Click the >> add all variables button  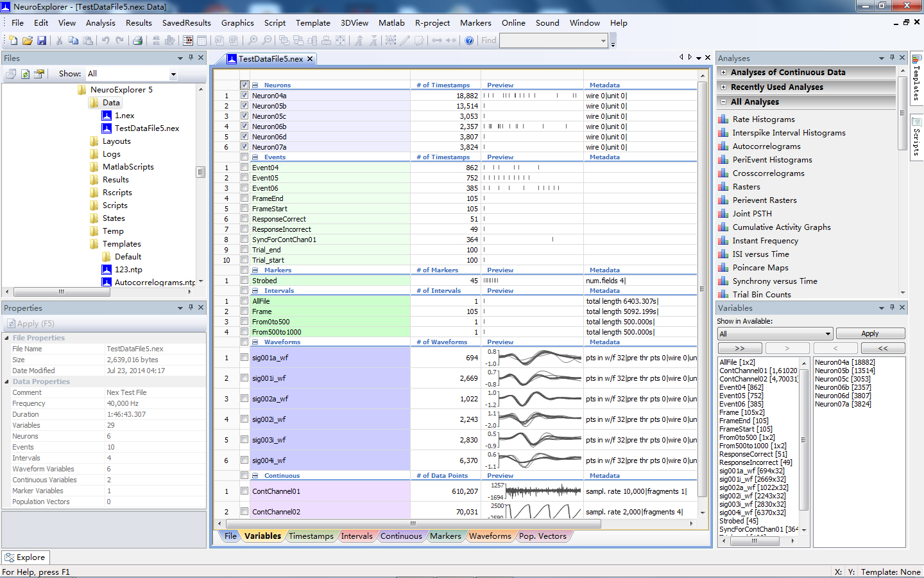(740, 348)
